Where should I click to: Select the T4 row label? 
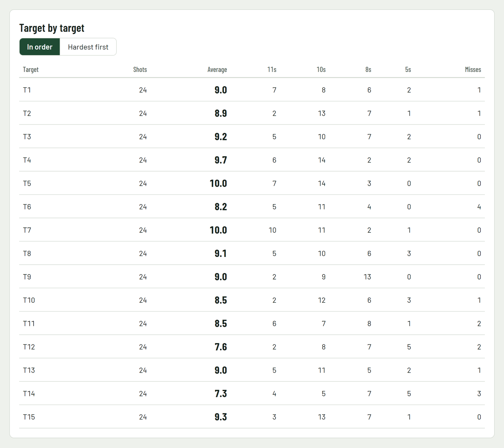tap(27, 160)
